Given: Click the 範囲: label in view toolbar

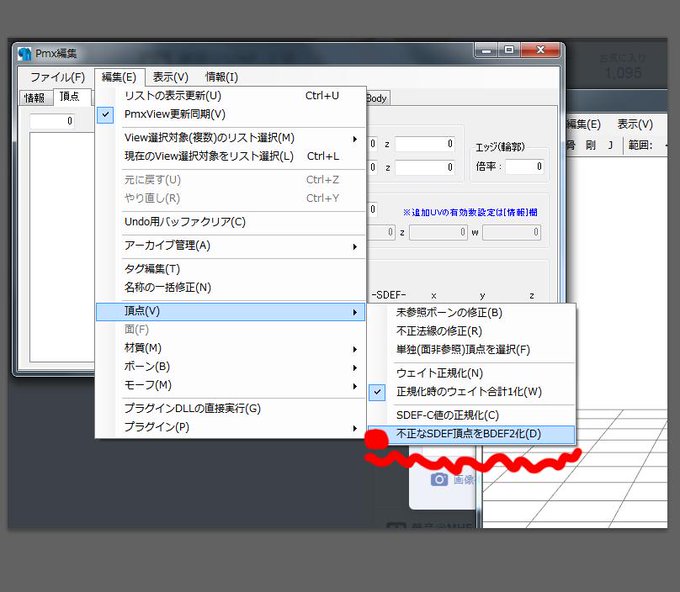Looking at the screenshot, I should tap(641, 145).
